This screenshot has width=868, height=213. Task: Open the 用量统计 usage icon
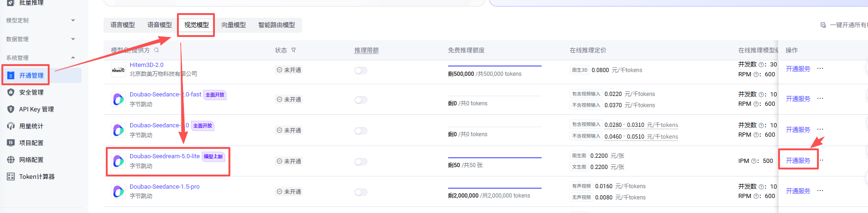click(11, 126)
